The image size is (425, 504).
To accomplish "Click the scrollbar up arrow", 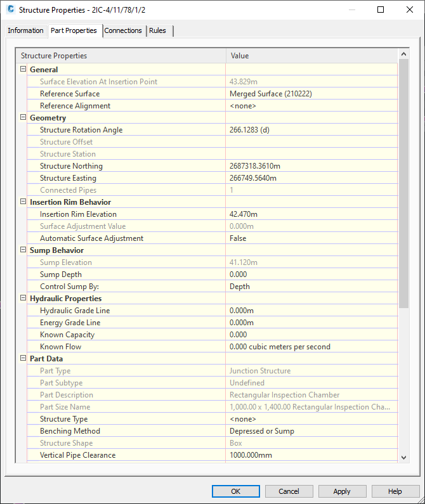I will click(x=404, y=55).
